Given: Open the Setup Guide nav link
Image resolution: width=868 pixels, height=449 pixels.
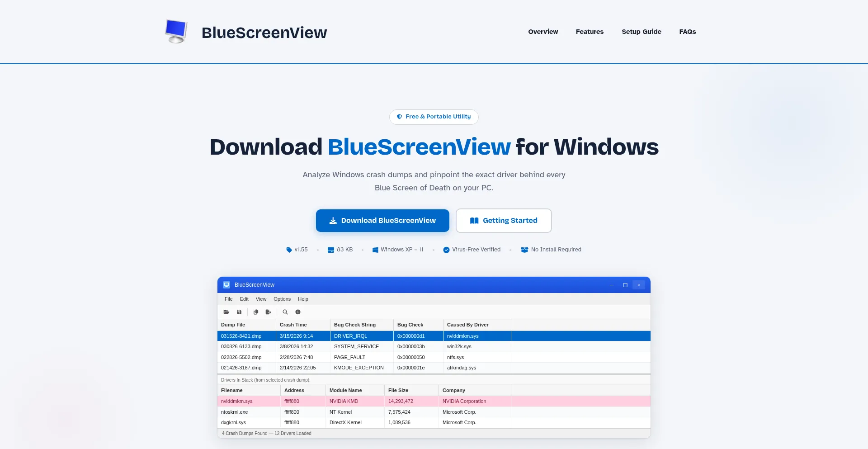Looking at the screenshot, I should [x=641, y=32].
